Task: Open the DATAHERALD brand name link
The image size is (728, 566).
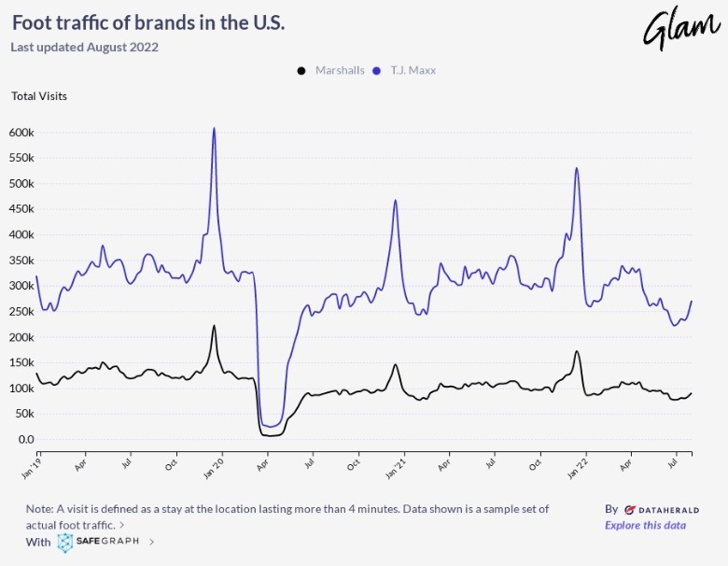Action: pos(664,510)
